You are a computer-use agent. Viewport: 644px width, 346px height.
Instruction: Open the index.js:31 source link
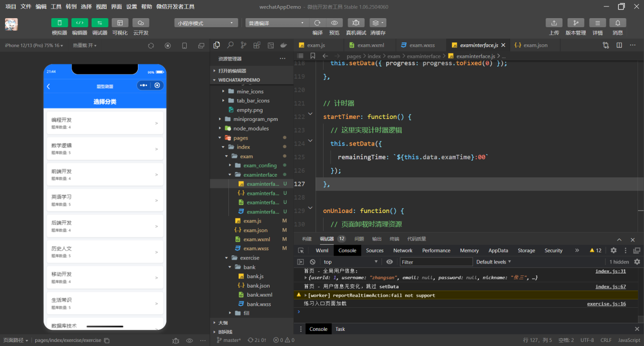pyautogui.click(x=610, y=271)
